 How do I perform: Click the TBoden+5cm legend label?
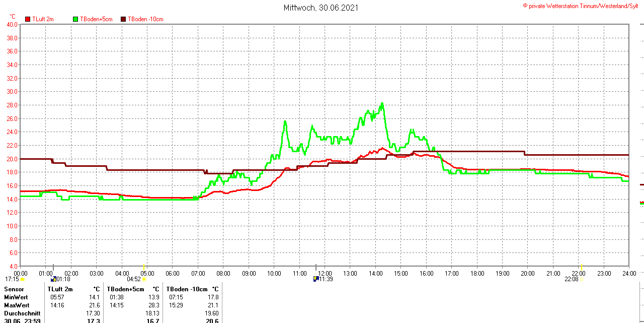pyautogui.click(x=96, y=19)
